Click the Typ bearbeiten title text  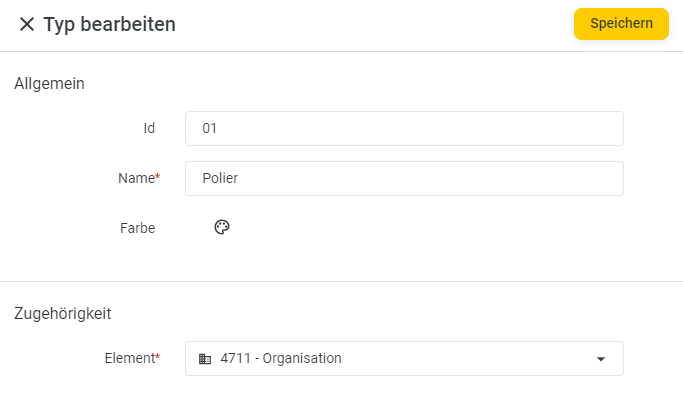pyautogui.click(x=109, y=24)
